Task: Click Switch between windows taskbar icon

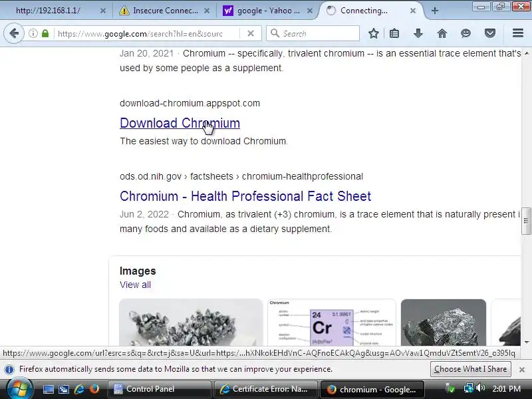Action: [x=63, y=389]
